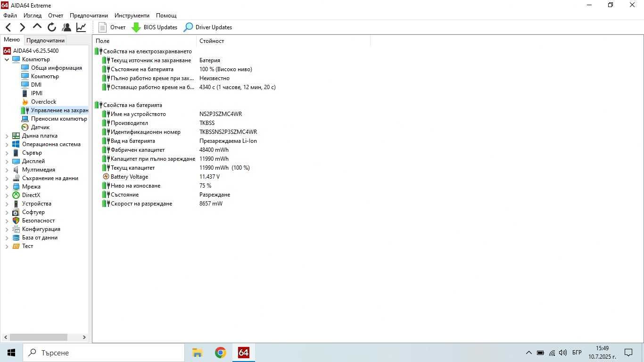The height and width of the screenshot is (362, 644).
Task: Click the Конфигурация tree item
Action: [36, 229]
